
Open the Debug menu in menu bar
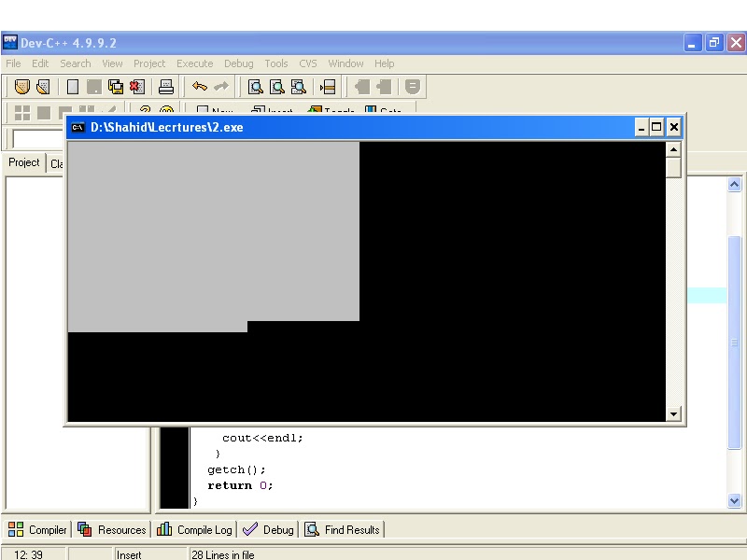click(239, 63)
